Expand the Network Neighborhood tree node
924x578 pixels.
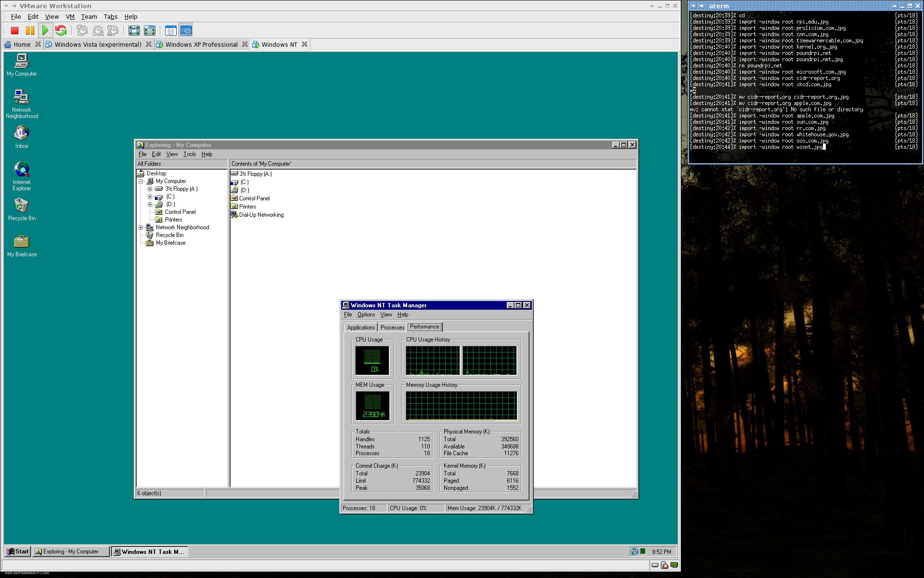141,227
